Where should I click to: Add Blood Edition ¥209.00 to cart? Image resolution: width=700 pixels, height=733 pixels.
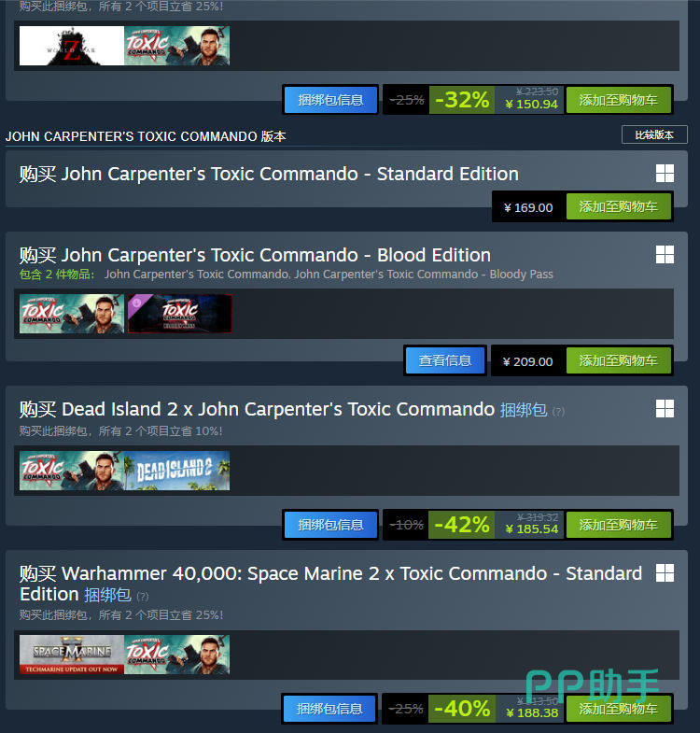click(x=618, y=360)
